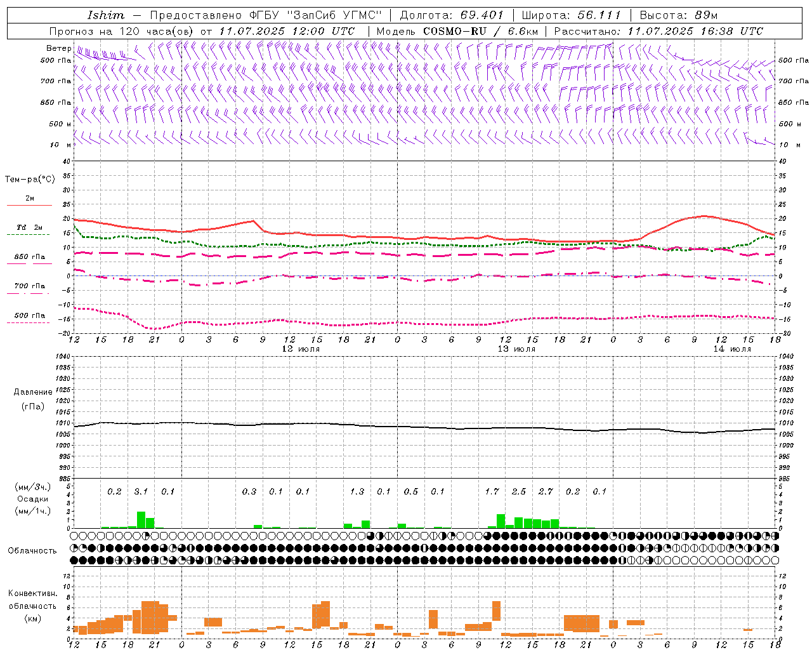Click the pink dotted 500 гПа legend line

click(x=29, y=322)
